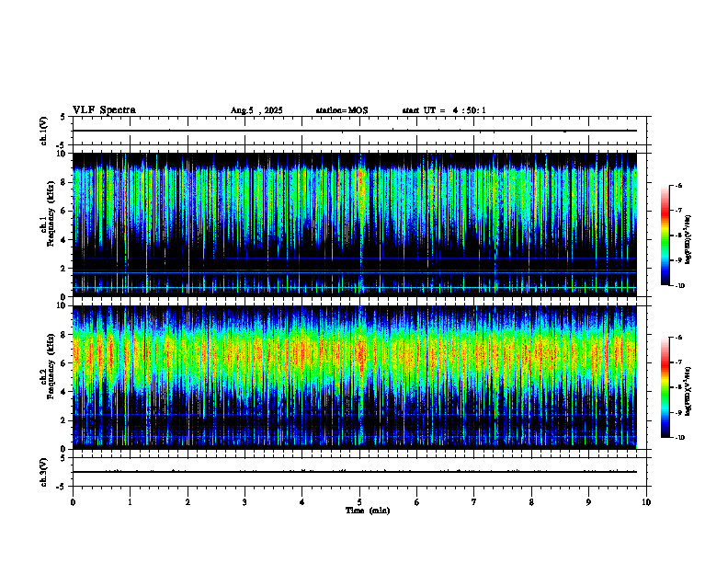Click the "-8" value on the ch.2 colorbar
This screenshot has width=728, height=563.
678,387
